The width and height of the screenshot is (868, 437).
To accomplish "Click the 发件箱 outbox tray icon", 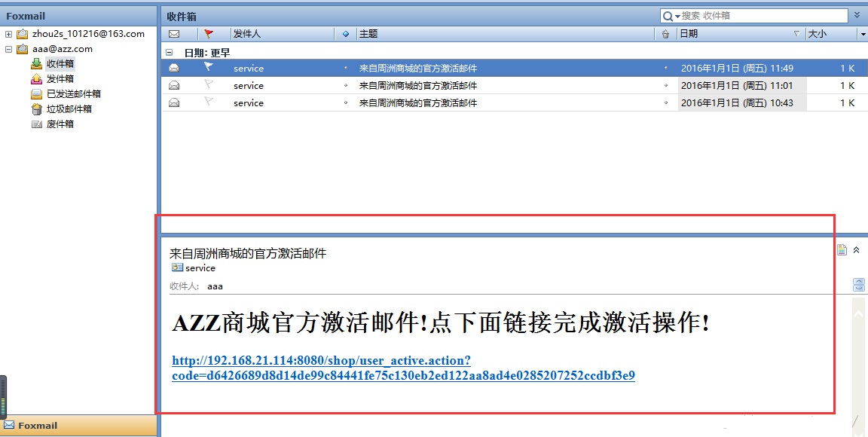I will (x=36, y=78).
